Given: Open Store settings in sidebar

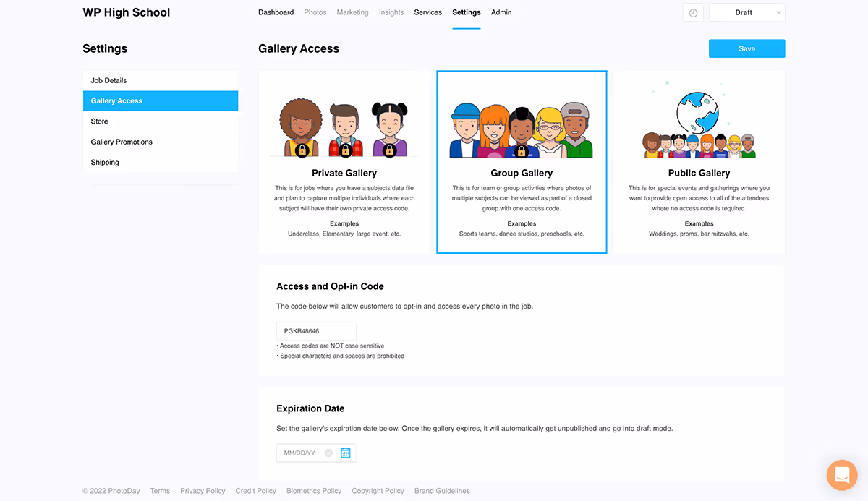Looking at the screenshot, I should [x=161, y=121].
